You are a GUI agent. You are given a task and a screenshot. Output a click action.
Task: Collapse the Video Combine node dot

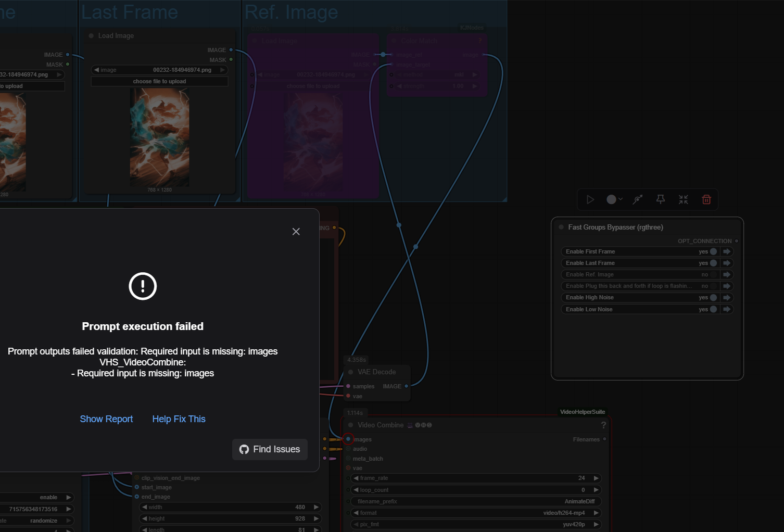[x=350, y=425]
